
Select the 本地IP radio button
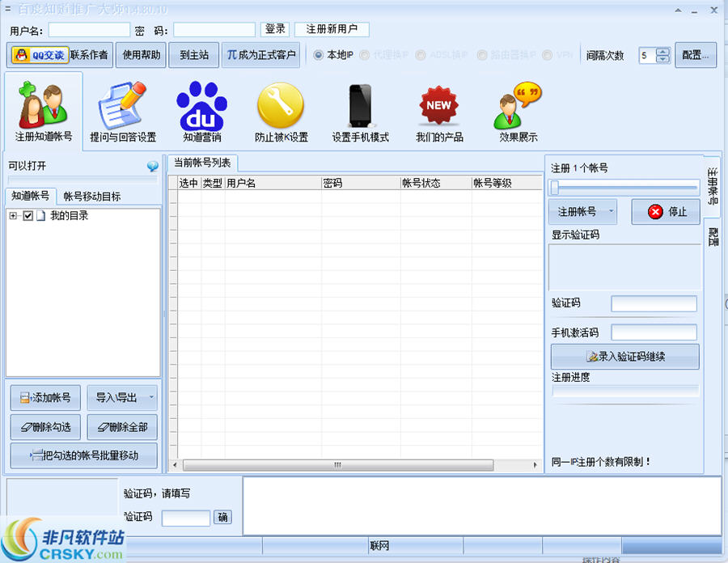click(319, 55)
